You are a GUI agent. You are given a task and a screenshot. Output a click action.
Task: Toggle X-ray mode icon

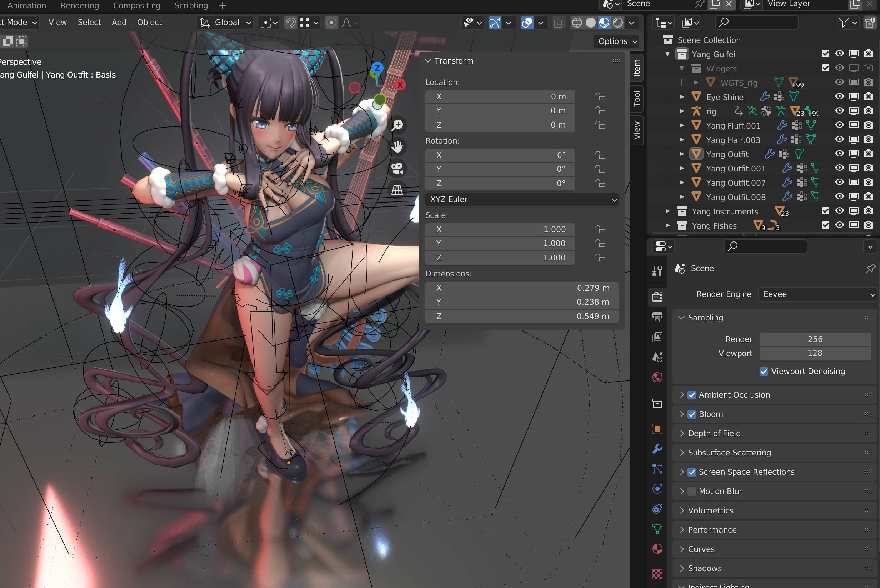coord(559,23)
